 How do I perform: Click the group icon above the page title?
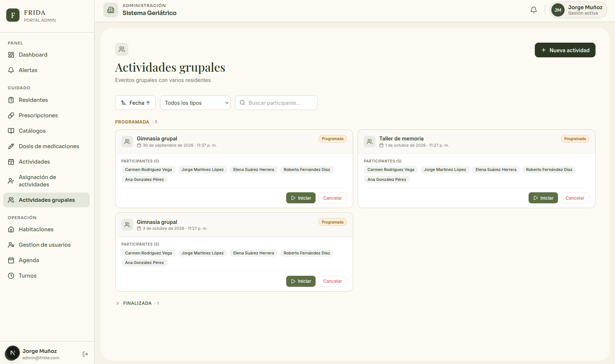122,49
